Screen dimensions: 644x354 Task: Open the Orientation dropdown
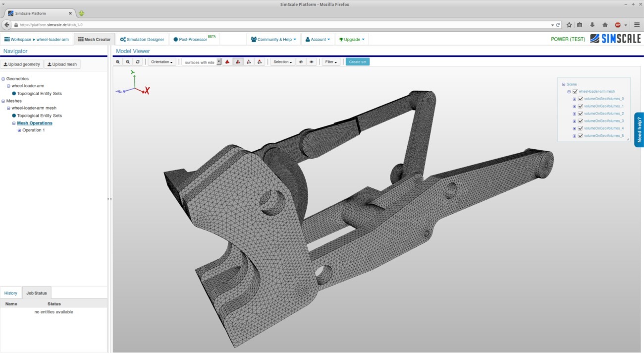pos(162,62)
